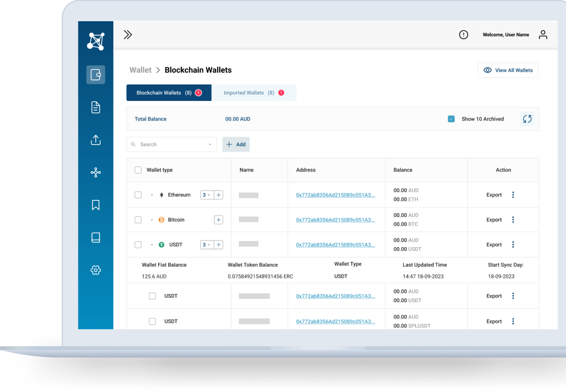566x392 pixels.
Task: Enable the Show 10 Archived checkbox
Action: (451, 119)
